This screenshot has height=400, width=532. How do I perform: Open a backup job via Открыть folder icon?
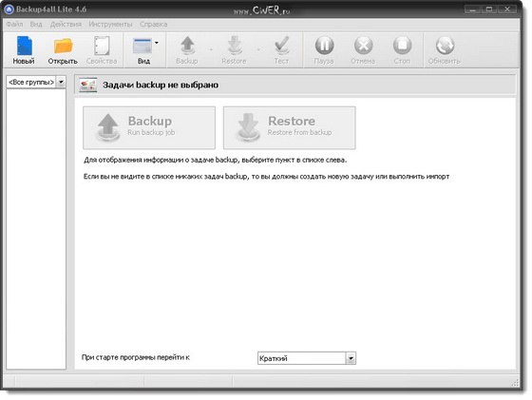(x=63, y=46)
